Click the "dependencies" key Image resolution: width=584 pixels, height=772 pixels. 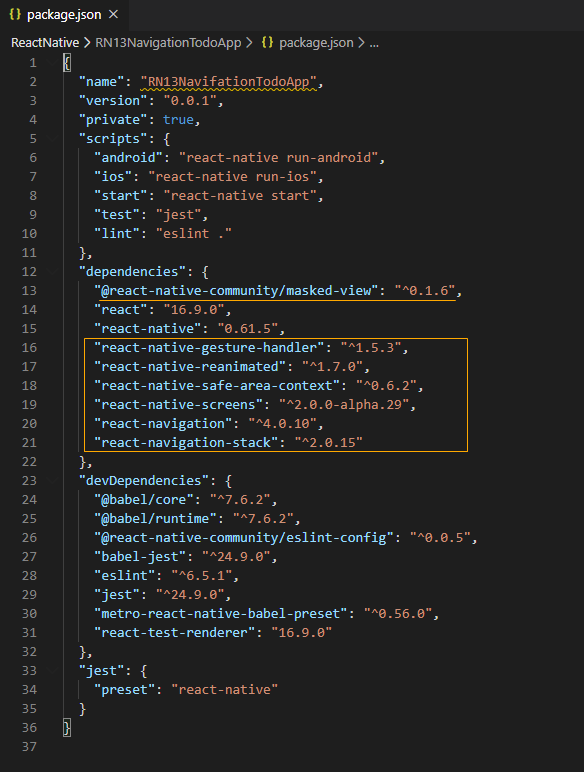[132, 272]
